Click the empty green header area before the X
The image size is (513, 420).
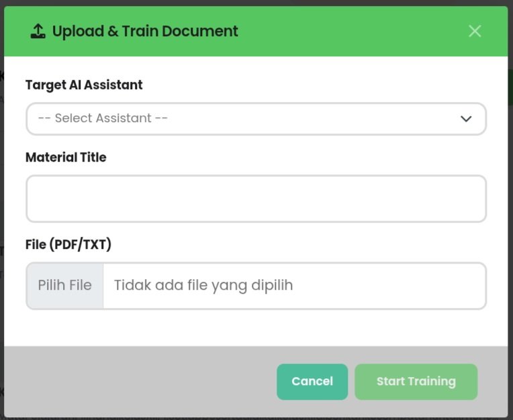coord(356,31)
